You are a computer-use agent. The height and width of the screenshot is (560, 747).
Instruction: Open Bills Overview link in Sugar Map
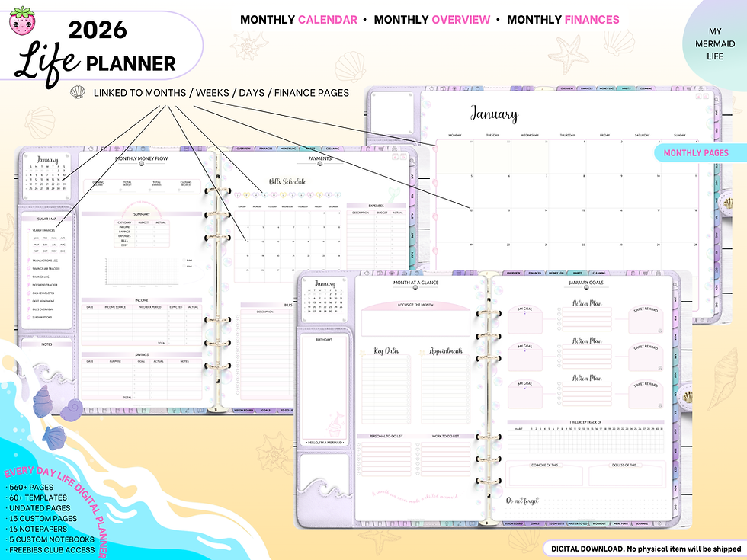pos(43,309)
